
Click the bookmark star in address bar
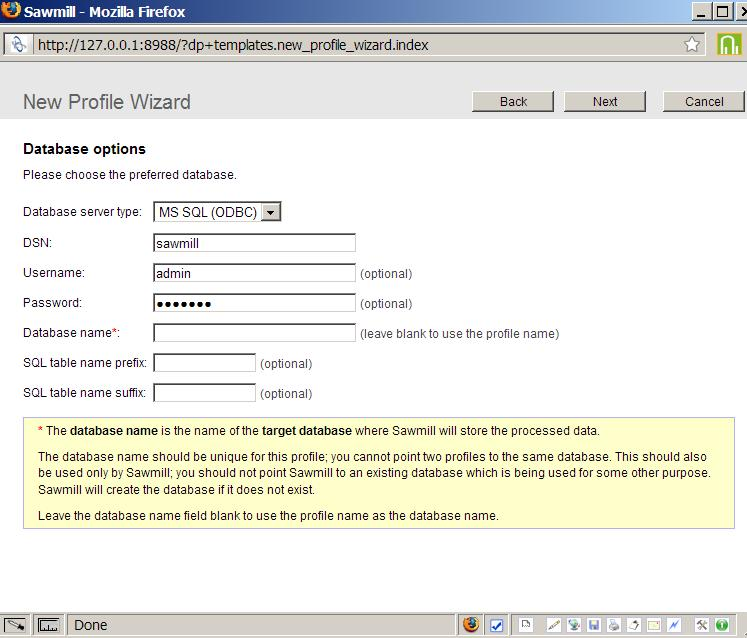[x=691, y=45]
